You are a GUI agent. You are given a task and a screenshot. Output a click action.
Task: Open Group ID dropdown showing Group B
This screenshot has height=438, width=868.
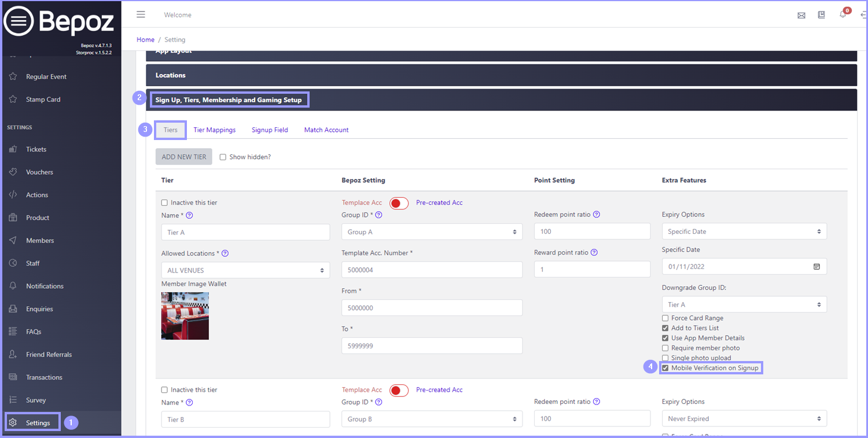[x=432, y=419]
